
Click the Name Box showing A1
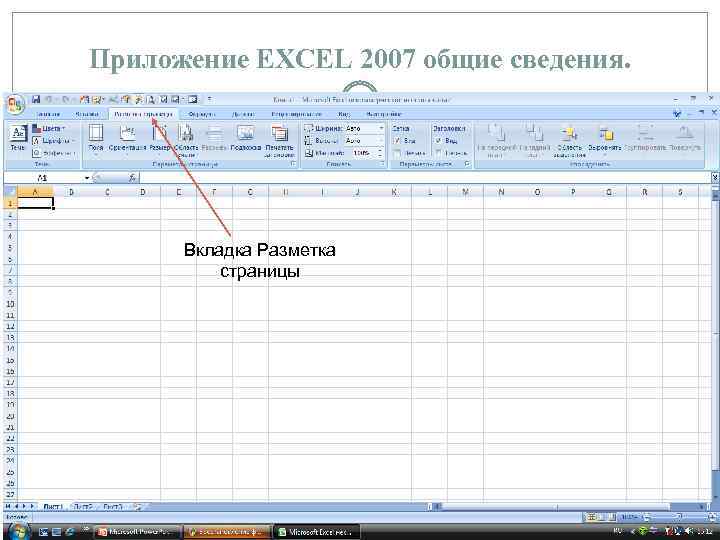(44, 178)
